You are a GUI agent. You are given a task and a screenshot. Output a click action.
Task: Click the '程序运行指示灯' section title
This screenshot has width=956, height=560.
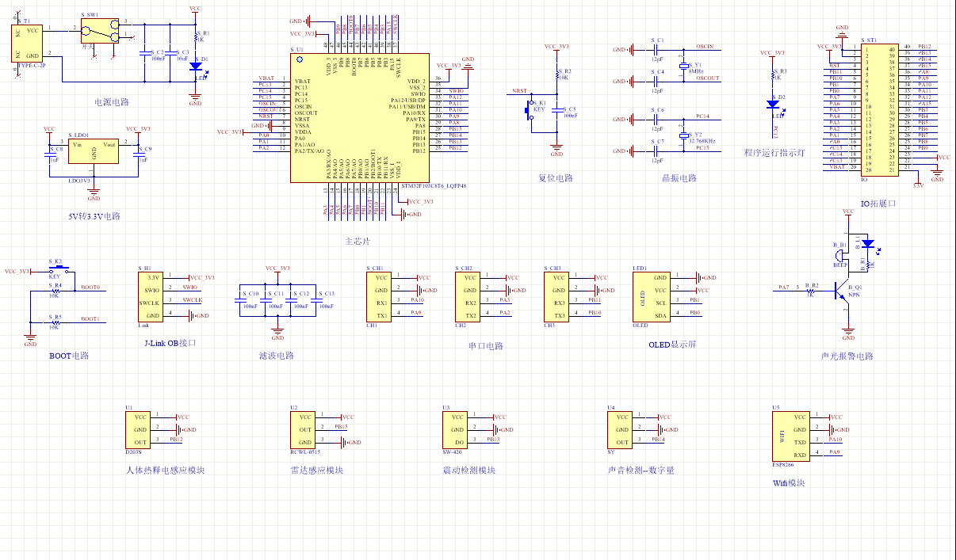tap(774, 153)
